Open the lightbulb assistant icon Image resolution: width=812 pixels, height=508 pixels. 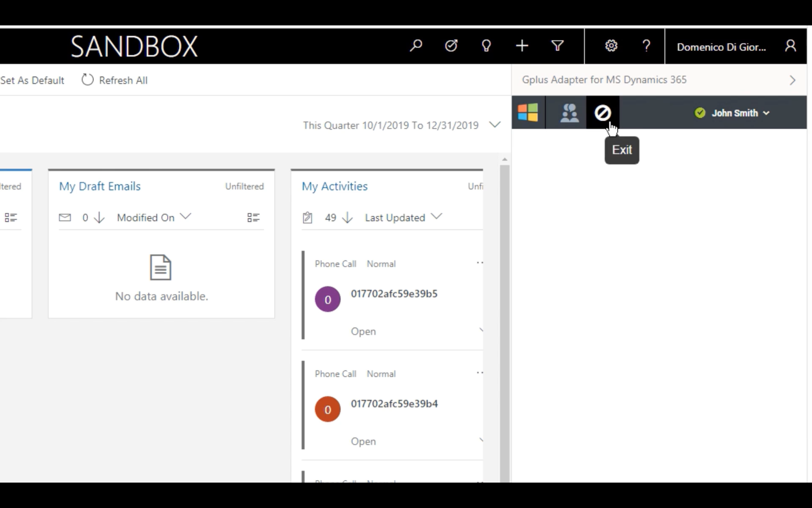point(486,46)
